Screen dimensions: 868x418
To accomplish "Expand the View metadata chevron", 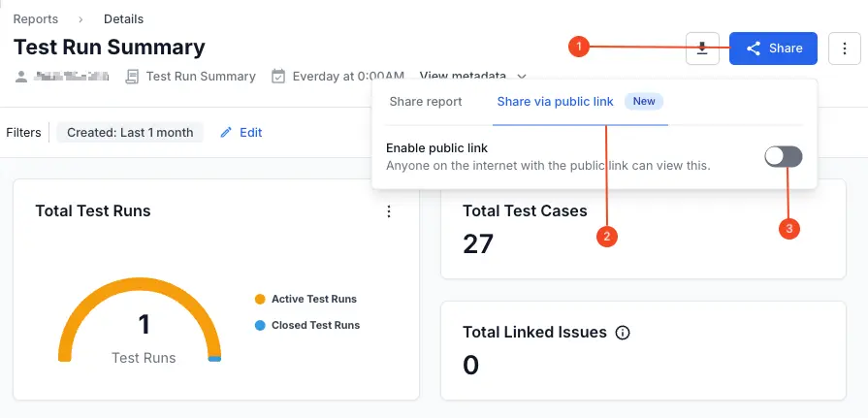I will (x=522, y=77).
